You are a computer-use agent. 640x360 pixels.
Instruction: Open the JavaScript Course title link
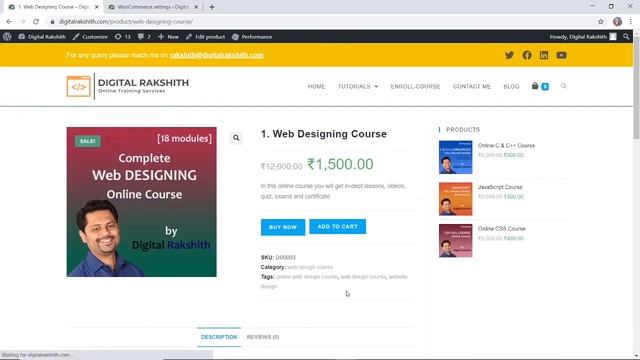500,187
